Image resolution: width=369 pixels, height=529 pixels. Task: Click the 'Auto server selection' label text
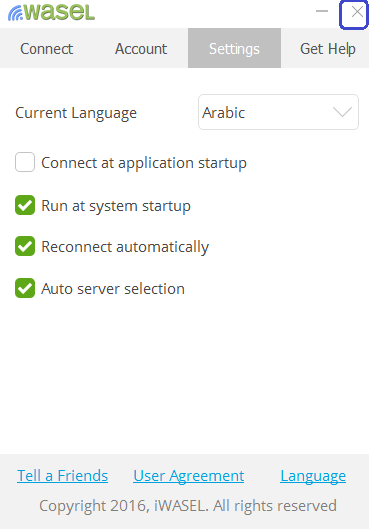point(113,289)
